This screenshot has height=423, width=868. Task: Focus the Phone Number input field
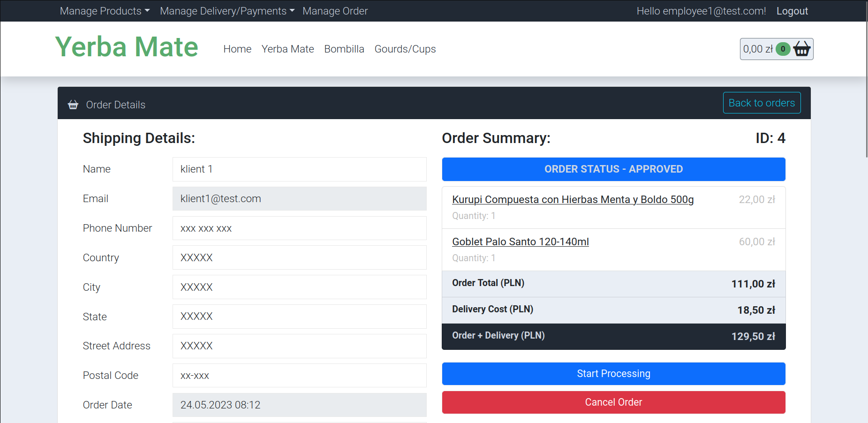pos(299,228)
